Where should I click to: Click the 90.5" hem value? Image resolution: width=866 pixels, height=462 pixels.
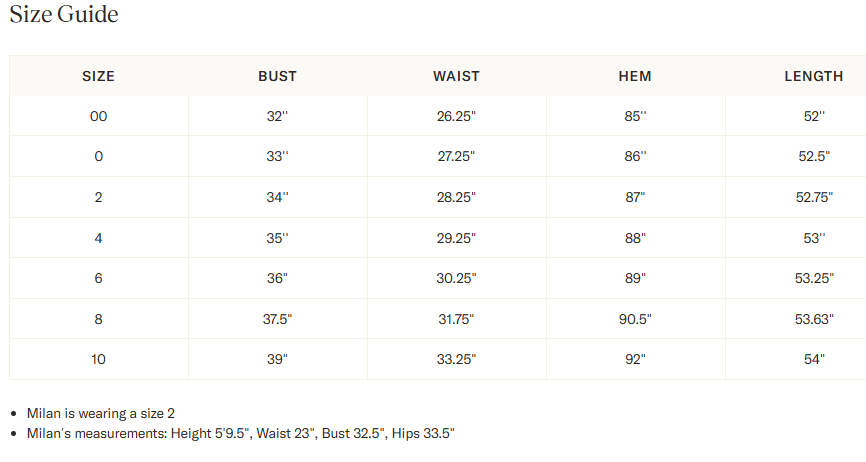point(635,319)
